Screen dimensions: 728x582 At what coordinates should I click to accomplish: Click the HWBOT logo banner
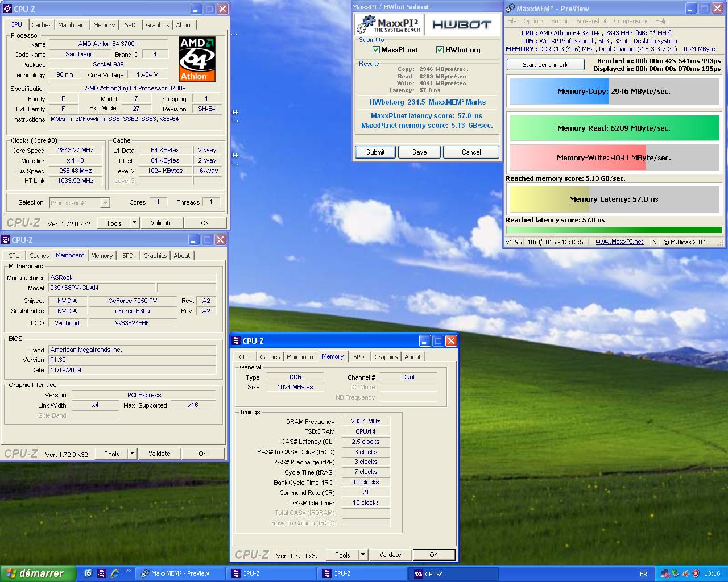pos(461,24)
